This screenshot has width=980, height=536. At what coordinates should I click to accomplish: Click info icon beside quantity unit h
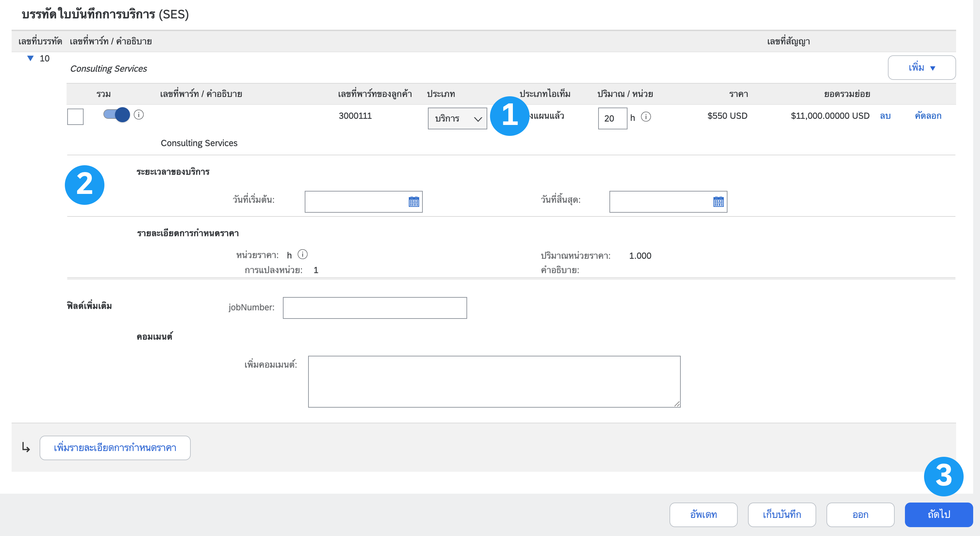[x=646, y=117]
